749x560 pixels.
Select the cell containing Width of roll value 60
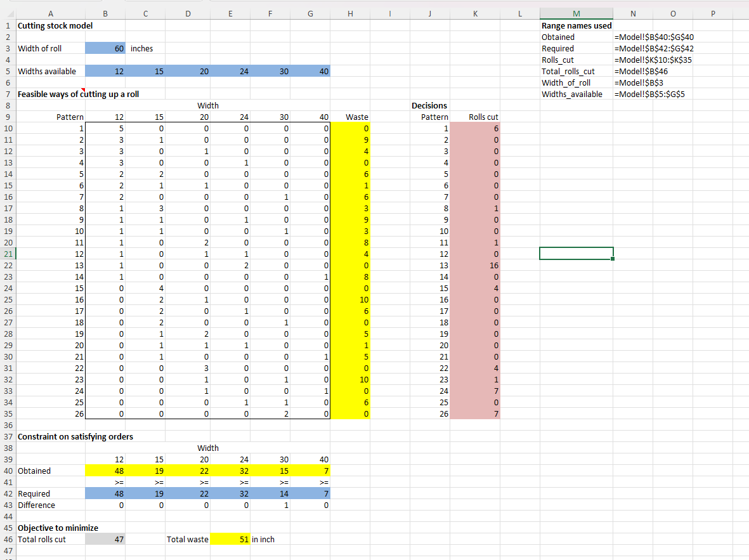pos(105,48)
